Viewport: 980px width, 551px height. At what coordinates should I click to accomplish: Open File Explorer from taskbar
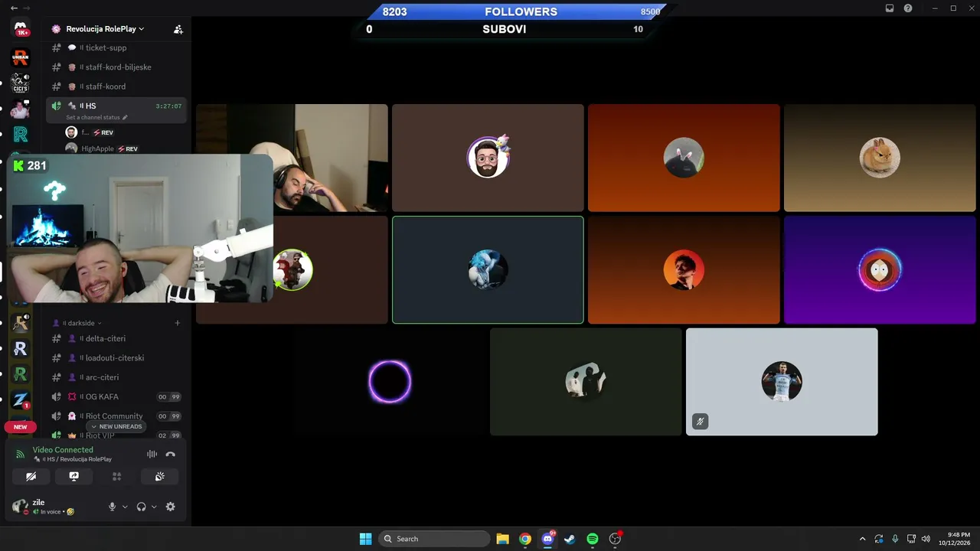tap(502, 539)
